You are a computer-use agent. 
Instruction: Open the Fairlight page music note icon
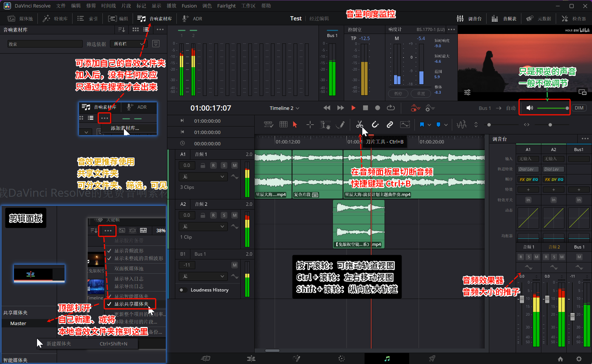click(x=387, y=358)
